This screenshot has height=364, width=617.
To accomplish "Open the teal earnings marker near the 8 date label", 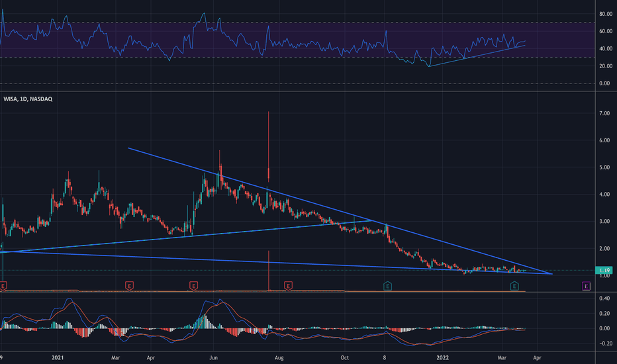I will coord(387,286).
